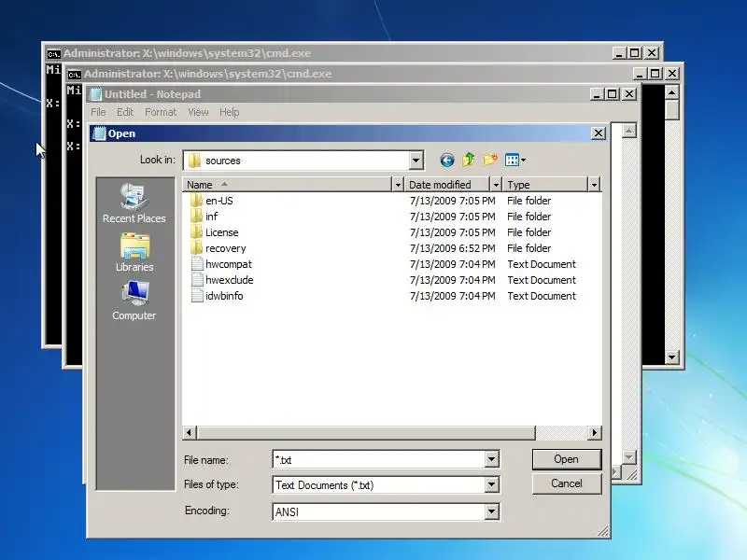Expand the Encoding ANSI dropdown
Viewport: 747px width, 560px height.
[x=492, y=511]
